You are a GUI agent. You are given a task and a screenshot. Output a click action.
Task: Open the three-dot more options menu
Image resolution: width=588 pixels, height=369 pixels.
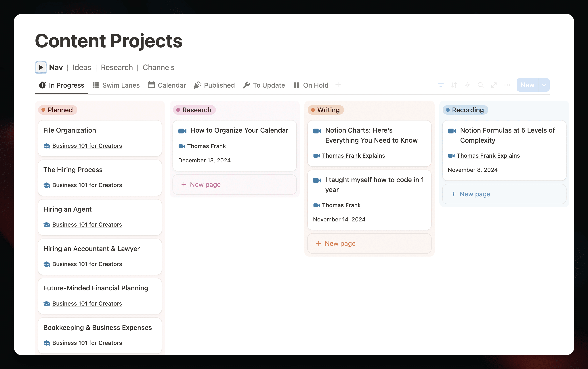[x=507, y=85]
